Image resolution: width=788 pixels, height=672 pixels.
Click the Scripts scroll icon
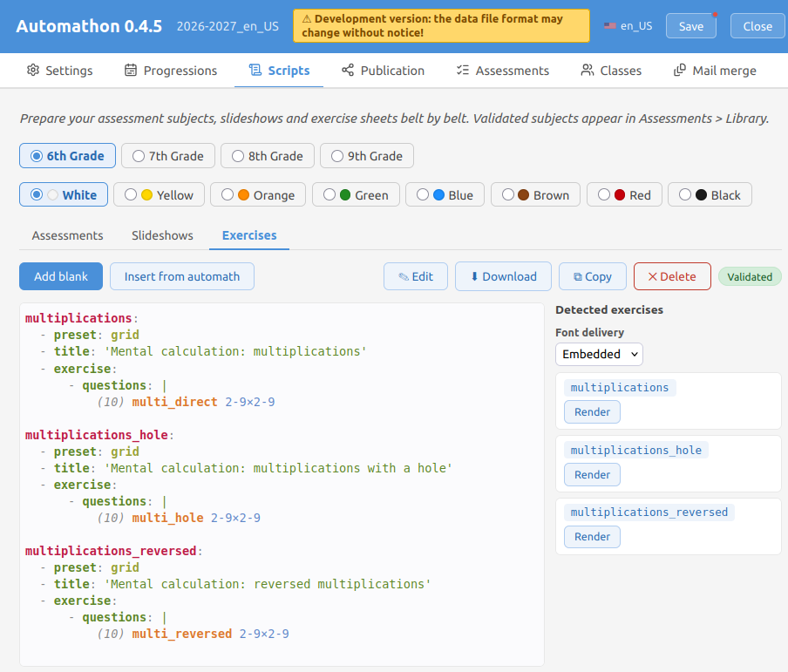[255, 70]
